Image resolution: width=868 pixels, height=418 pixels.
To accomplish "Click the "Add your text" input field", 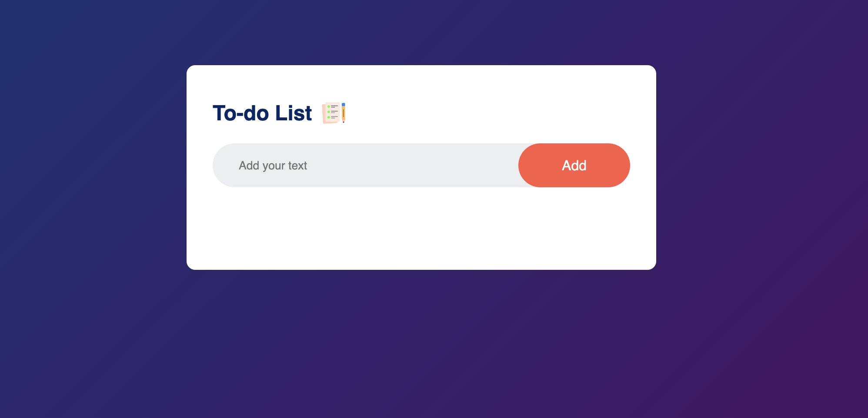I will pos(365,166).
